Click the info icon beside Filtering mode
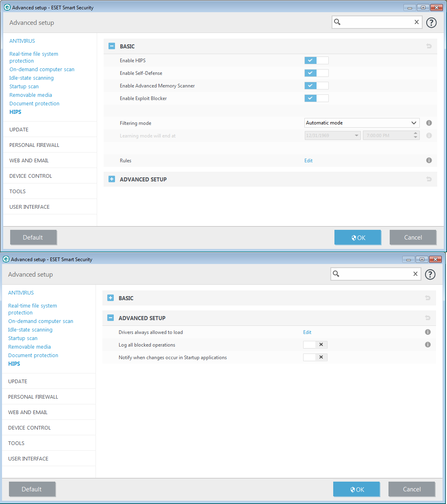This screenshot has width=447, height=504. [x=429, y=123]
